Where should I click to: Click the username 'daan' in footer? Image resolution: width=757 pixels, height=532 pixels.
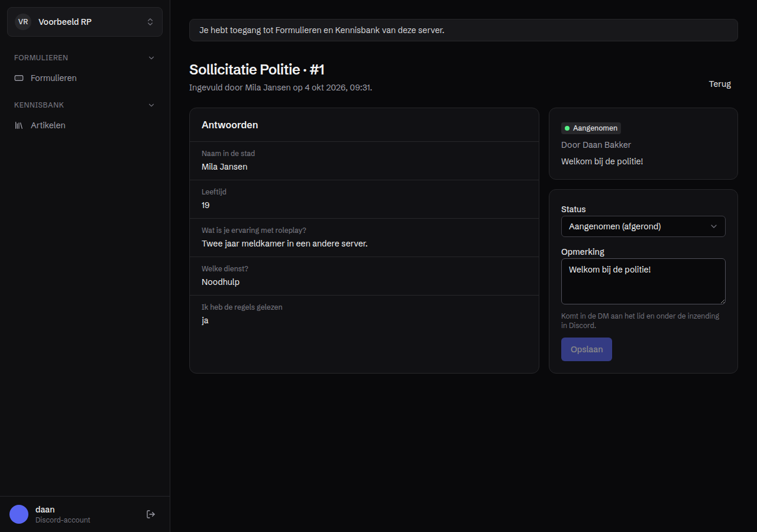pos(45,510)
